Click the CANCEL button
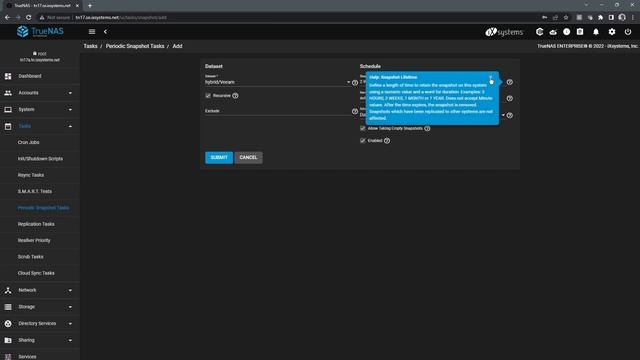 click(x=248, y=158)
